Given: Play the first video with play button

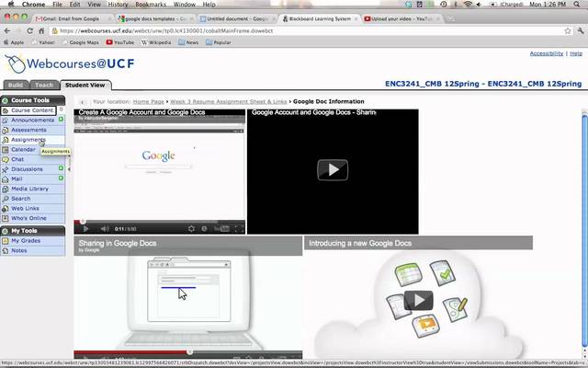Looking at the screenshot, I should (85, 229).
